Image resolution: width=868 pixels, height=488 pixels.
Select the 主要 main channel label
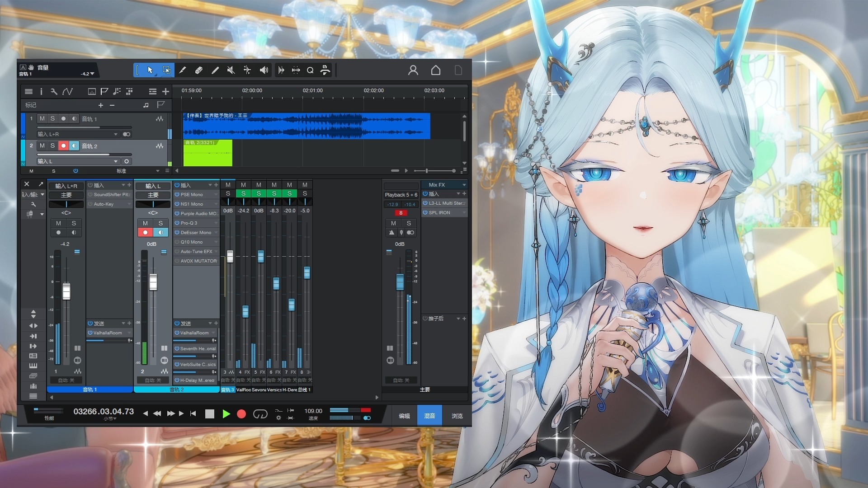click(425, 389)
